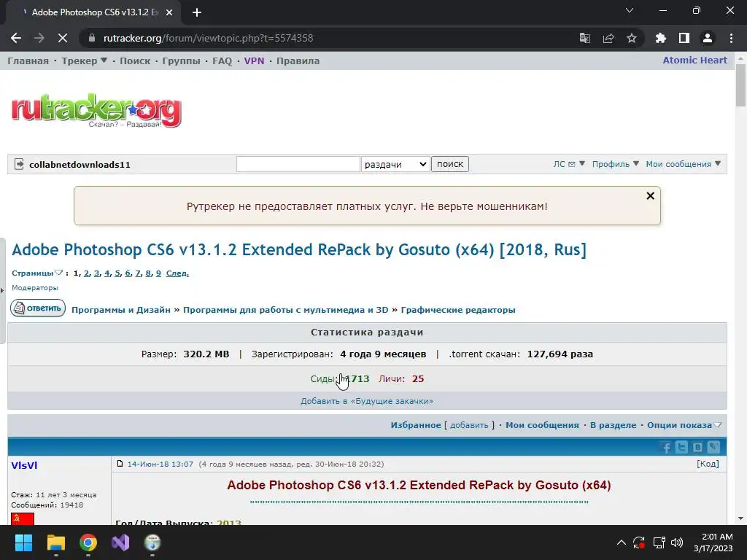Show hidden system tray icons
The height and width of the screenshot is (560, 747).
622,542
